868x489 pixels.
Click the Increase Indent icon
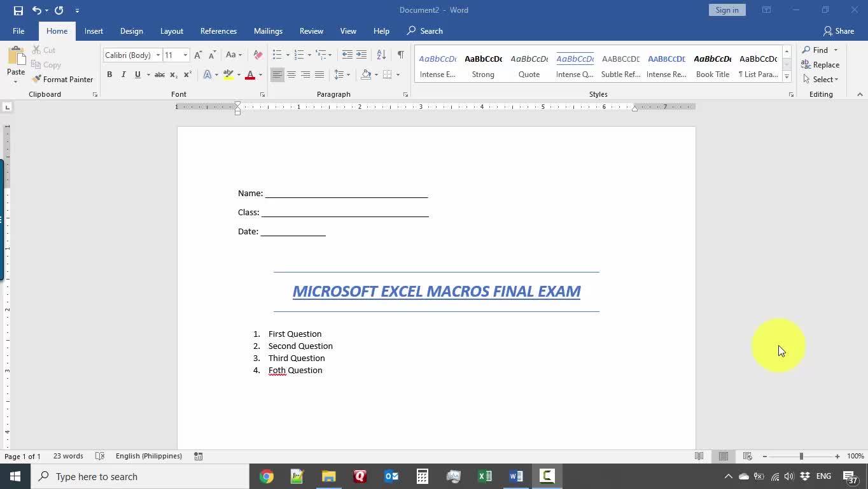(361, 55)
